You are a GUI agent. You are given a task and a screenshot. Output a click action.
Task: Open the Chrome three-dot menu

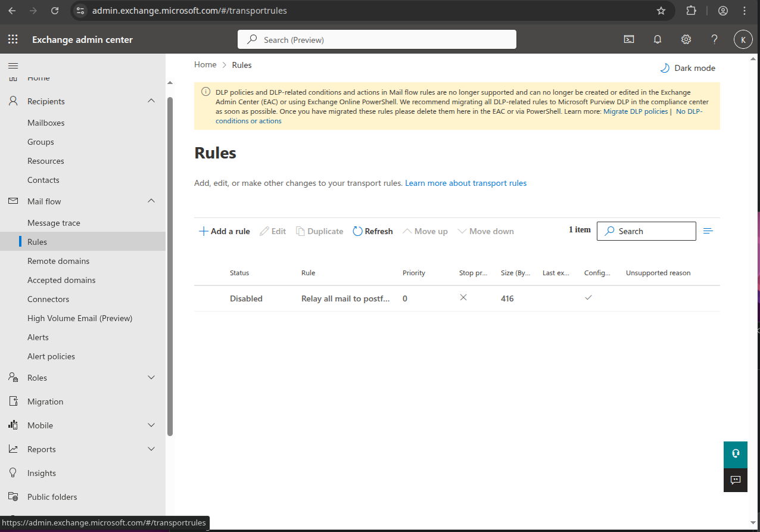[745, 11]
